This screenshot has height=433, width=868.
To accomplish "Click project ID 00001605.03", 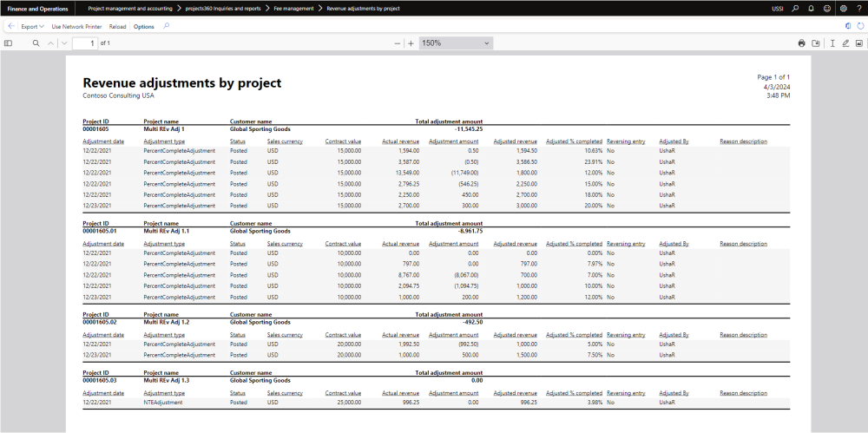I will point(100,381).
